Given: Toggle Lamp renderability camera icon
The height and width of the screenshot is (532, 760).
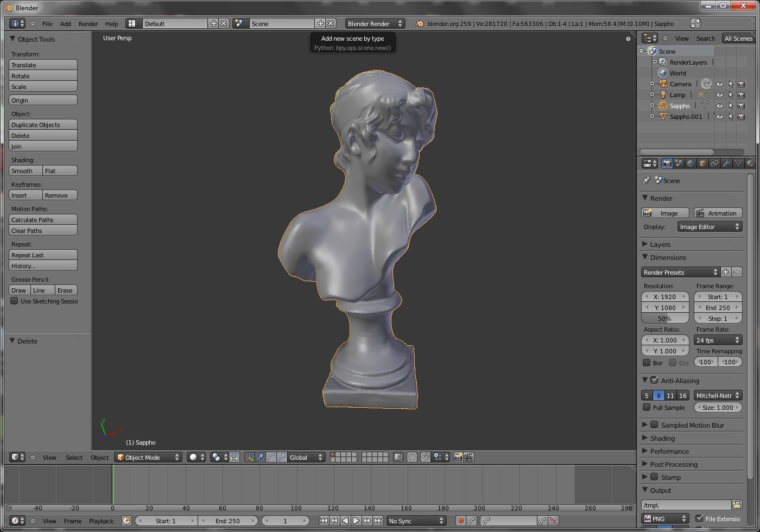Looking at the screenshot, I should 742,95.
